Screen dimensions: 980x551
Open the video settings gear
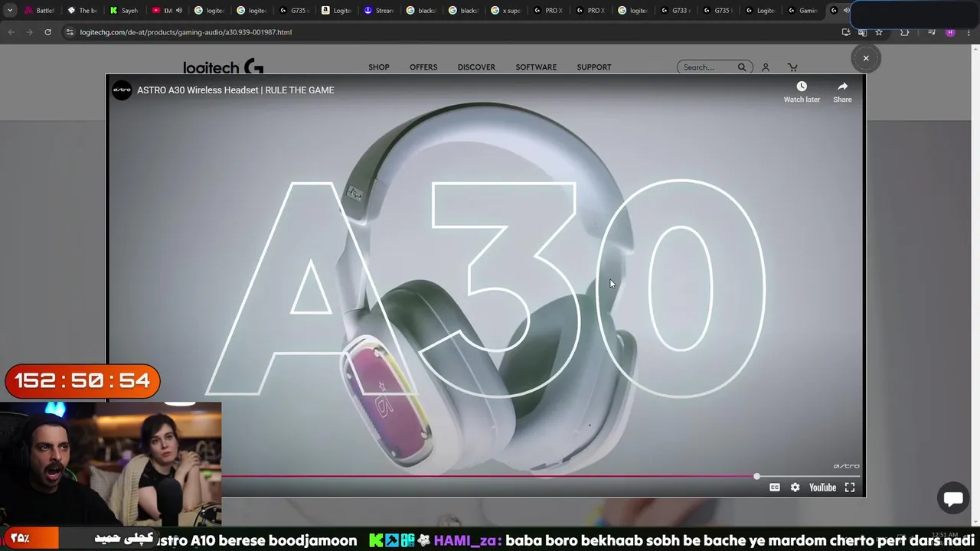[x=795, y=487]
